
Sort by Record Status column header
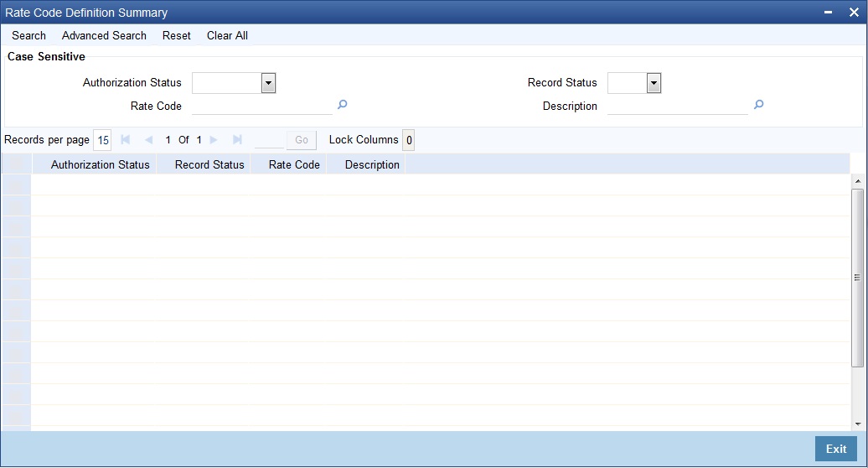coord(209,164)
